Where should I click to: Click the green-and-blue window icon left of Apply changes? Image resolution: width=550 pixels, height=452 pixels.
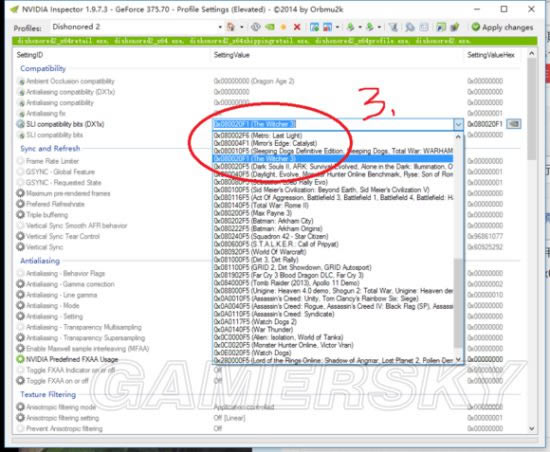(441, 27)
